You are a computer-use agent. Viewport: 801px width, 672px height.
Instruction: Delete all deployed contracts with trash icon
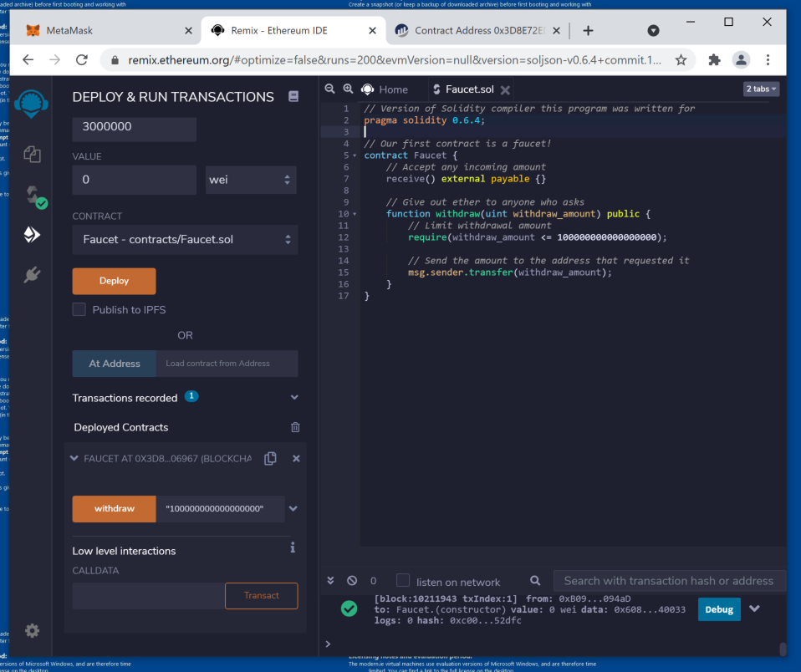[295, 427]
